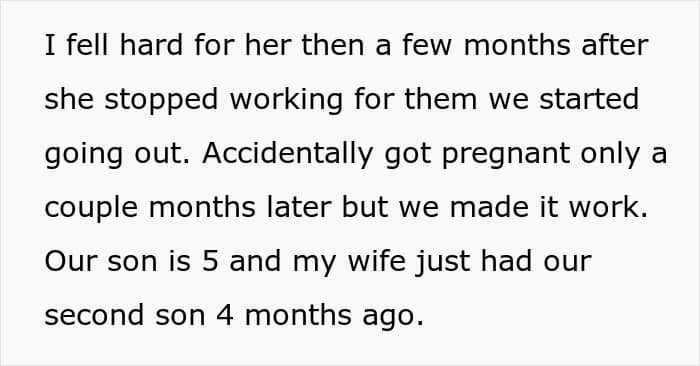Click the word "started" at the line end
The height and width of the screenshot is (366, 700).
(x=589, y=99)
